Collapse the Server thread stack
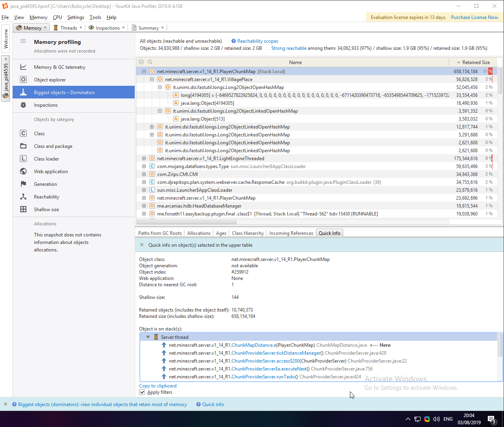The image size is (504, 427). click(x=148, y=337)
